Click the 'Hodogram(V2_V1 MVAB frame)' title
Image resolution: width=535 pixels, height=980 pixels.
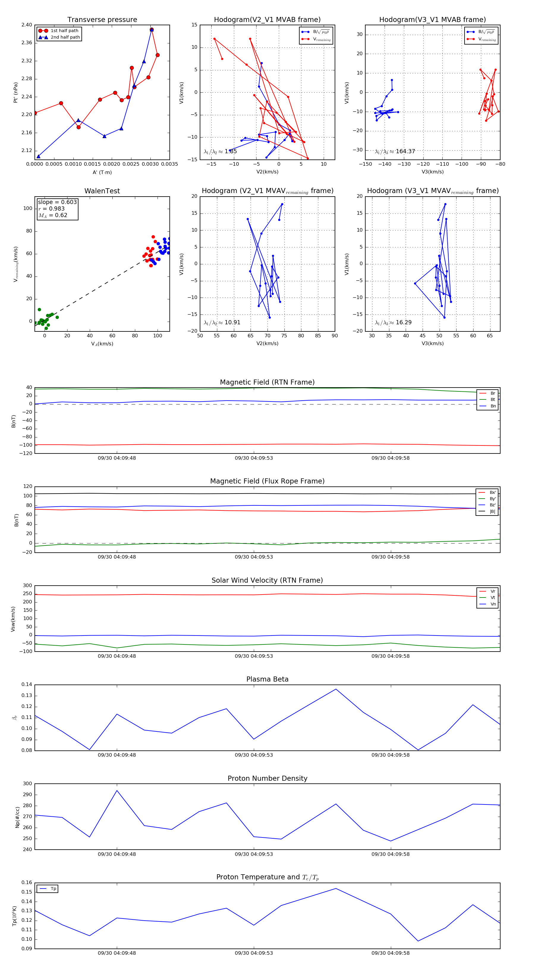coord(267,20)
